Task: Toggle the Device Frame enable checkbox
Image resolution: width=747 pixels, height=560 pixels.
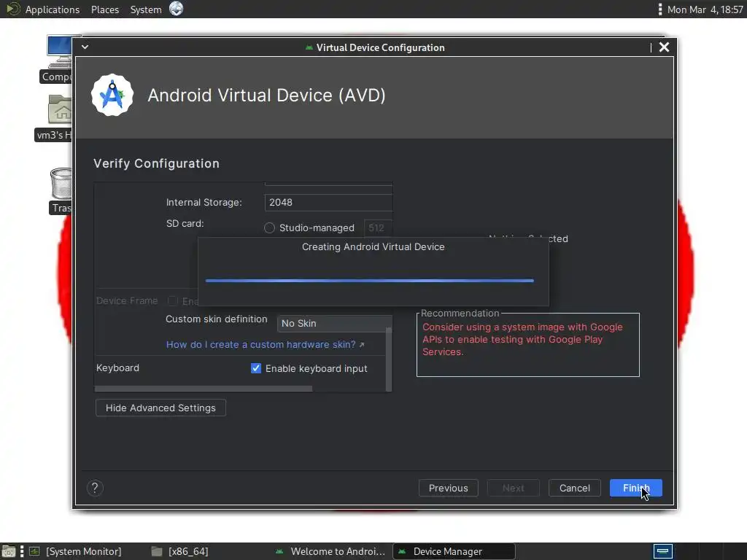Action: tap(172, 301)
